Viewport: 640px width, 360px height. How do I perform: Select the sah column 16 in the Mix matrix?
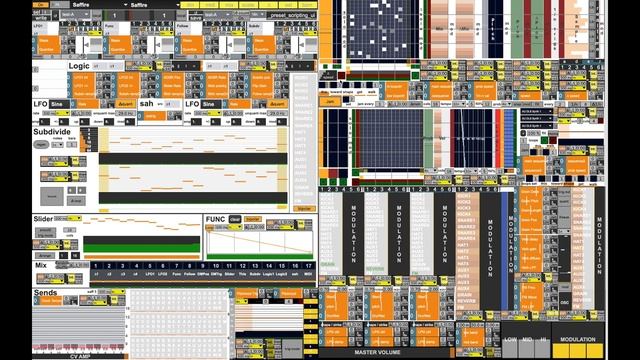coord(295,270)
